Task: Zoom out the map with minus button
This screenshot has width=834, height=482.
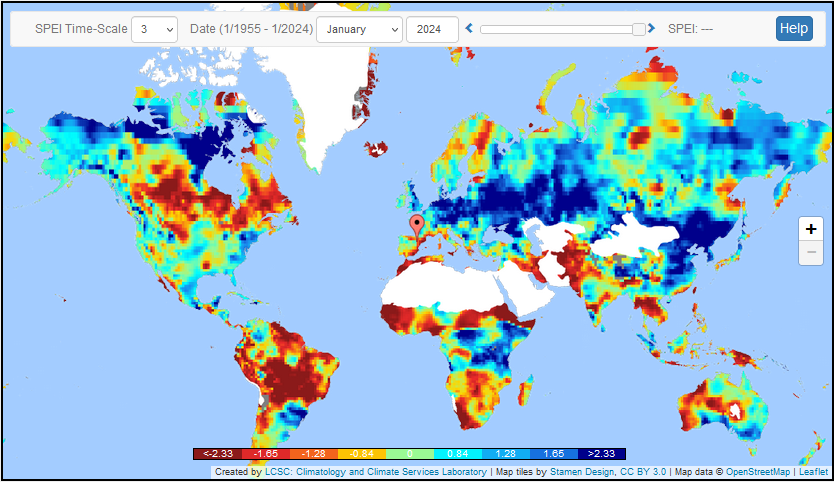Action: [811, 253]
